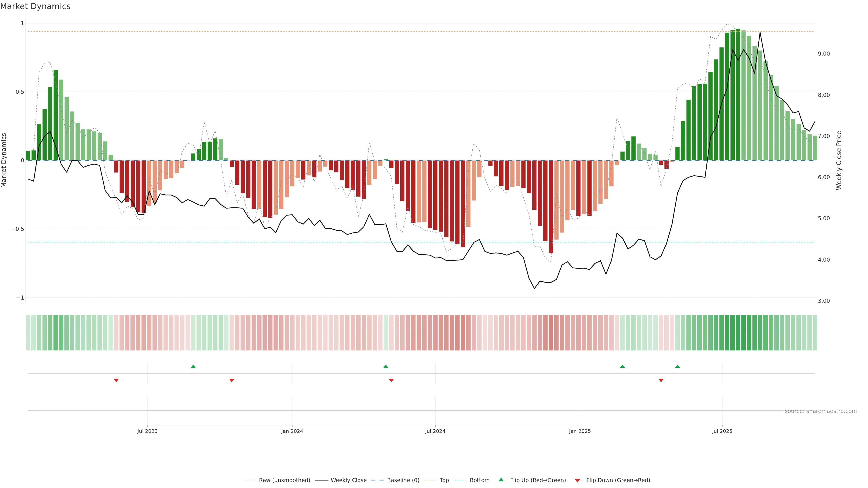This screenshot has width=868, height=488.
Task: Click the Weekly Close Price axis title
Action: tap(839, 160)
